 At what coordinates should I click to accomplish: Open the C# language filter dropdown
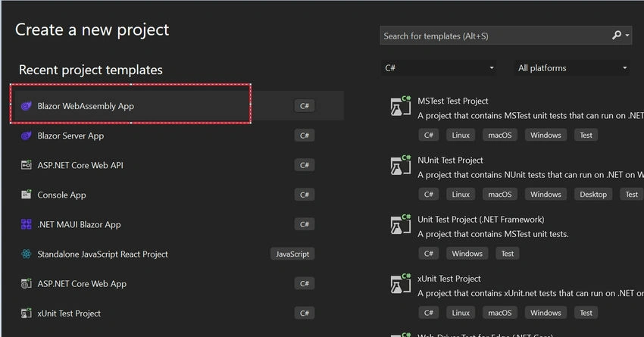point(438,68)
